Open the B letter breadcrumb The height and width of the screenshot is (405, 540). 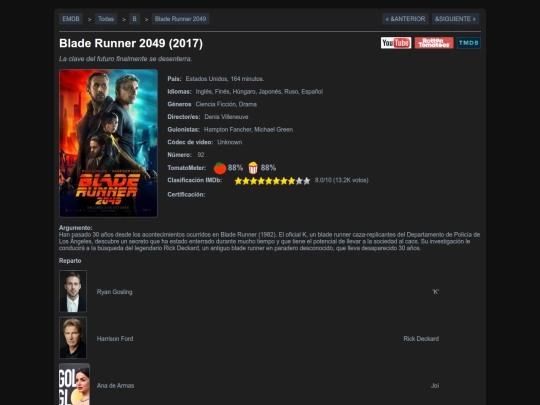pos(134,19)
